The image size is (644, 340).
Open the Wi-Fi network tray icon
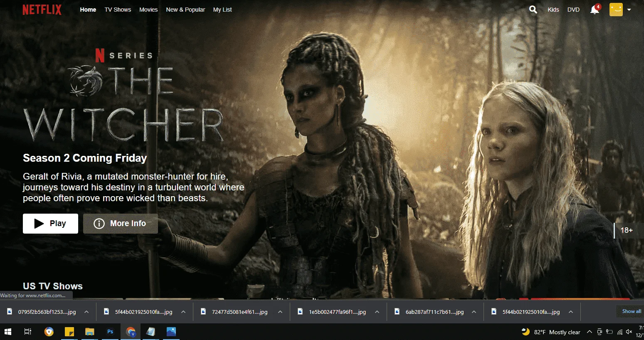[620, 332]
